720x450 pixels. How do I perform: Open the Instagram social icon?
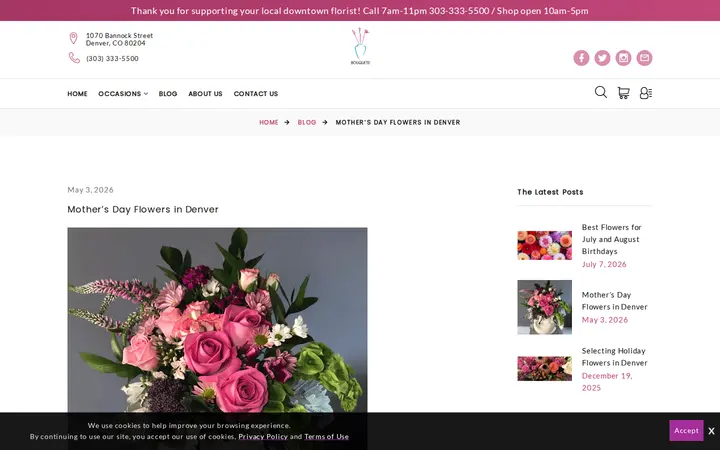(x=623, y=58)
